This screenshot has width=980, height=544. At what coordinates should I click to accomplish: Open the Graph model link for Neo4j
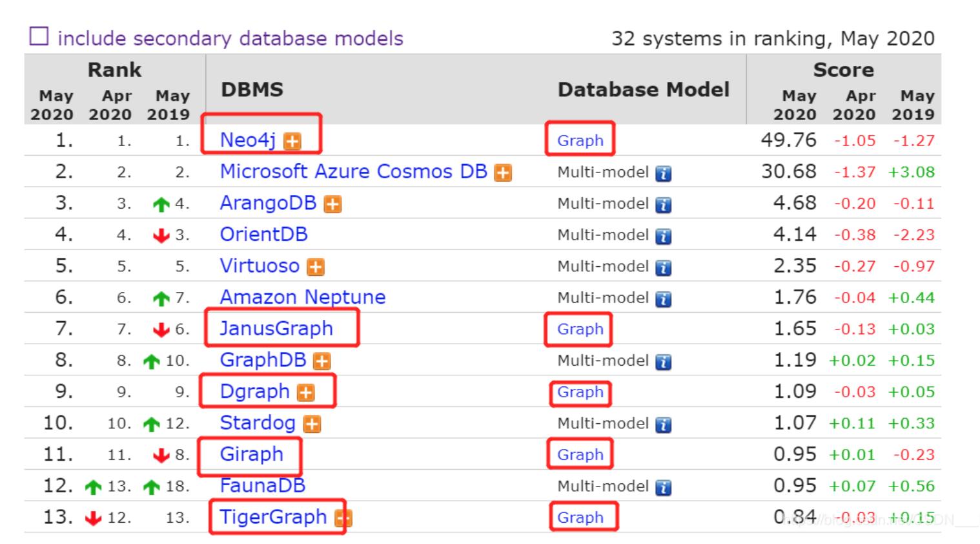580,140
